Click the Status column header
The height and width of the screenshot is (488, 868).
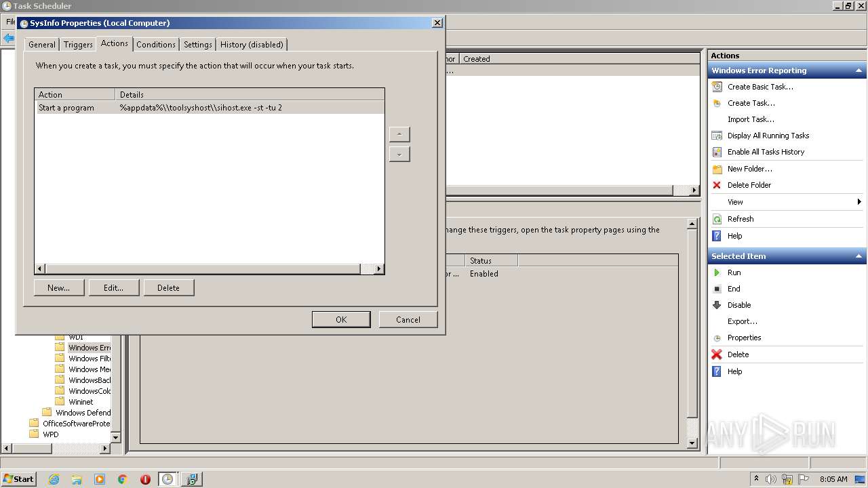pos(491,261)
